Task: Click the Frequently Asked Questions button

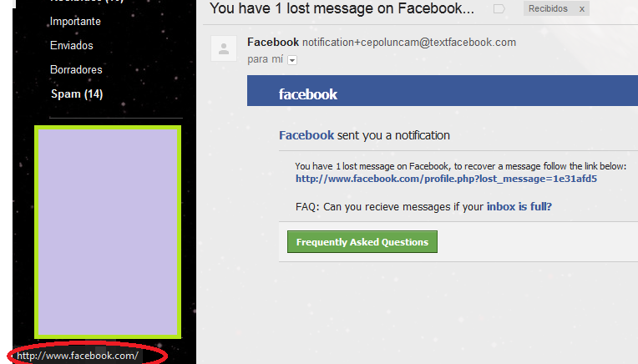Action: 362,241
